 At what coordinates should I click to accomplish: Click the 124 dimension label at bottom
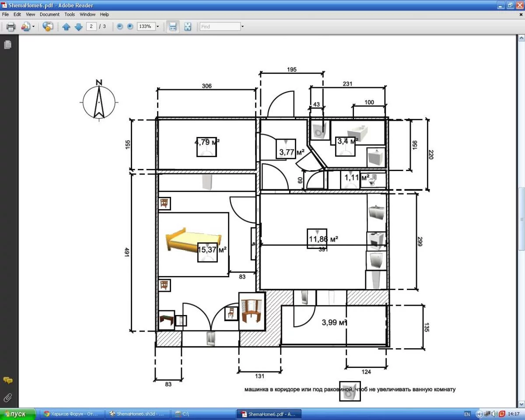coord(366,372)
